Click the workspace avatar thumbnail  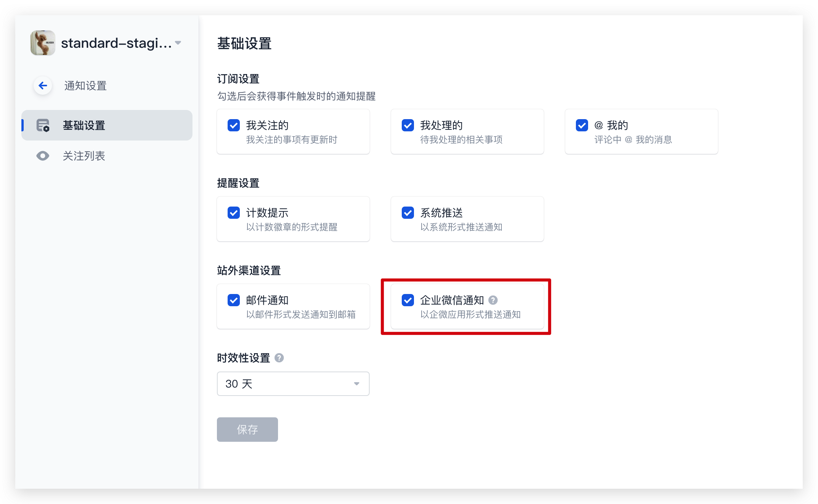tap(43, 43)
